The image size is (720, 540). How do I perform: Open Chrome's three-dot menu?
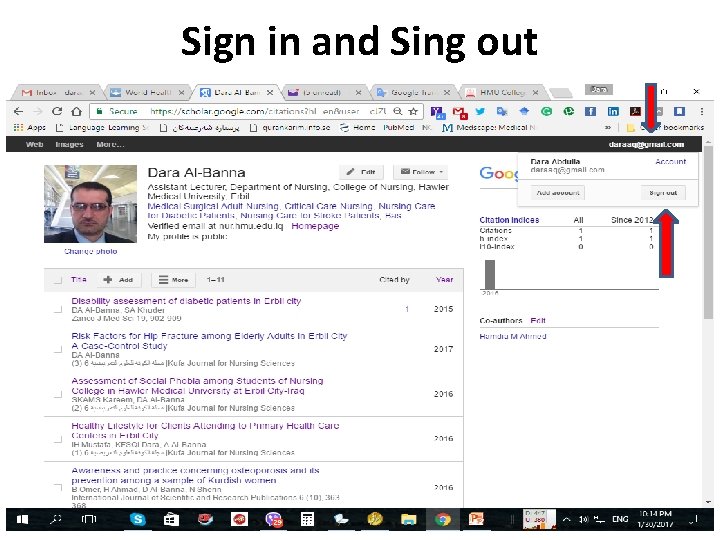click(702, 111)
